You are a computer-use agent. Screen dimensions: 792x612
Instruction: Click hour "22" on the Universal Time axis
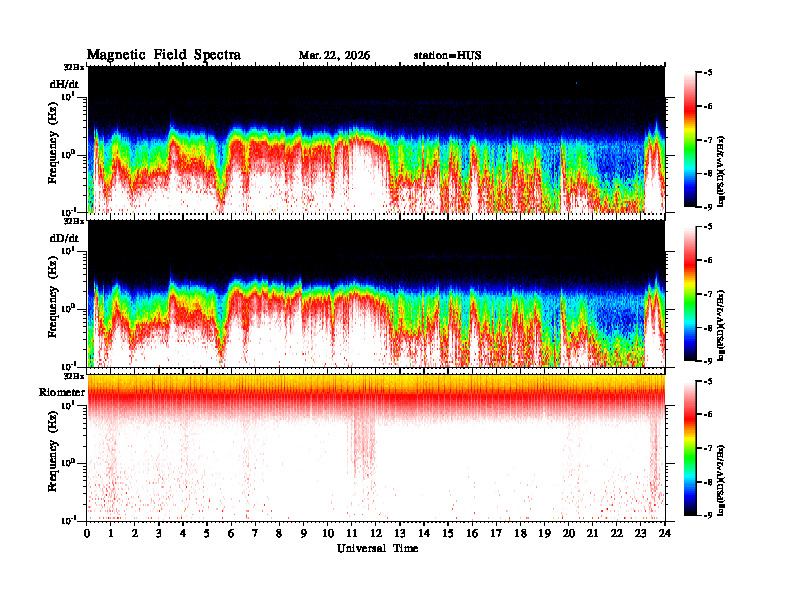click(617, 533)
